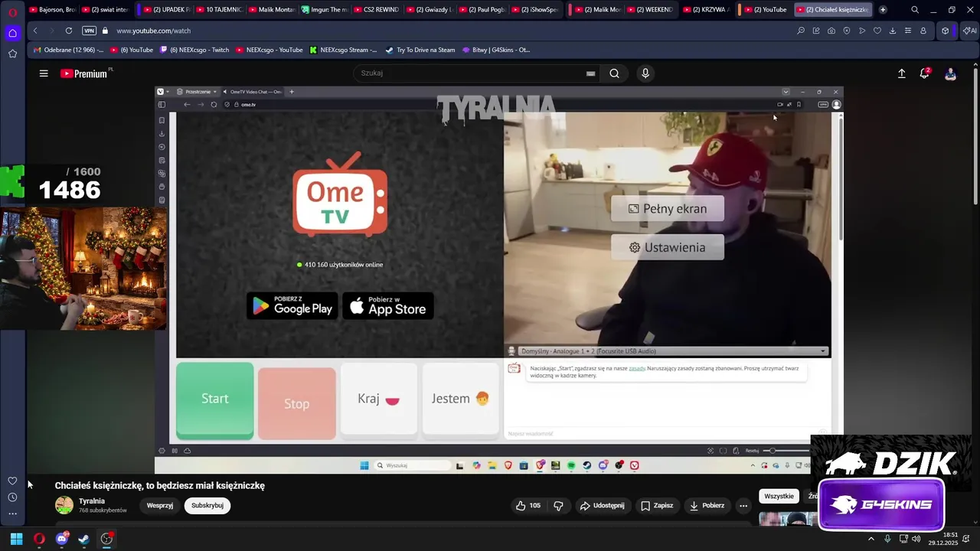Open YouTube create upload icon

[902, 73]
